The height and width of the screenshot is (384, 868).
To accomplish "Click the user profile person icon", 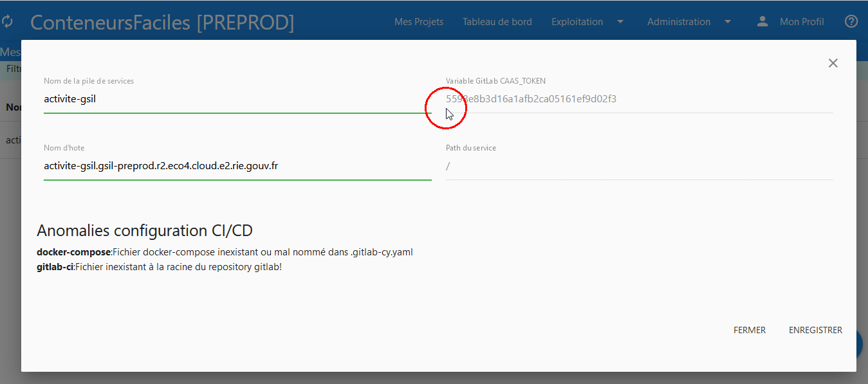I will 762,22.
